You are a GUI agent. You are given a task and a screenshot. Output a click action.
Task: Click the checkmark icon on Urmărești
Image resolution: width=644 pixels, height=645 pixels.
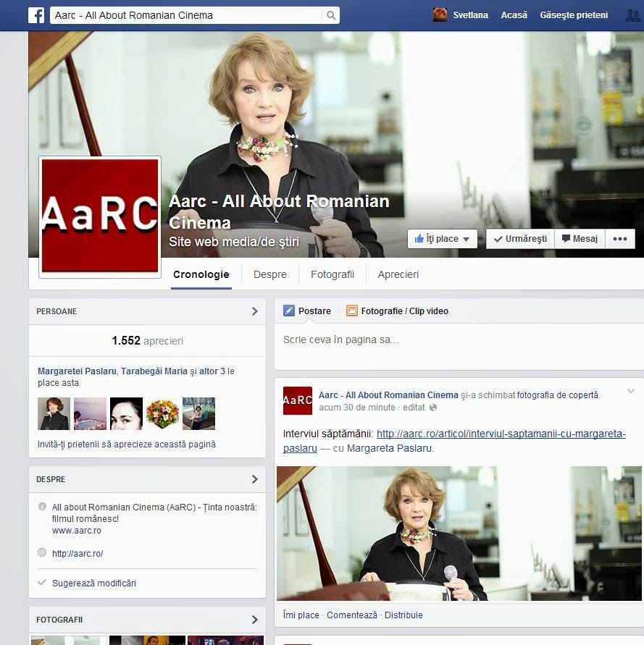[x=498, y=239]
